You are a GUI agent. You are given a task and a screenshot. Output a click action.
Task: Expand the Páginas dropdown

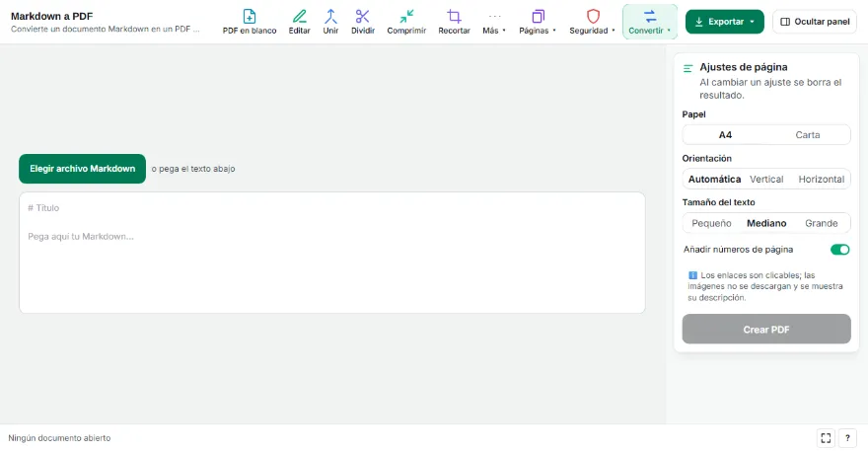coord(537,22)
